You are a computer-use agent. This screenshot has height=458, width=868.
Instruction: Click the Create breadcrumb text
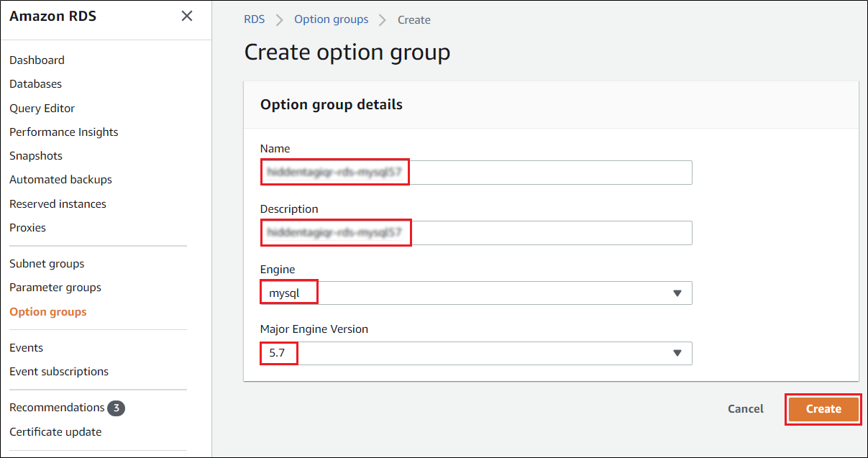pos(414,20)
